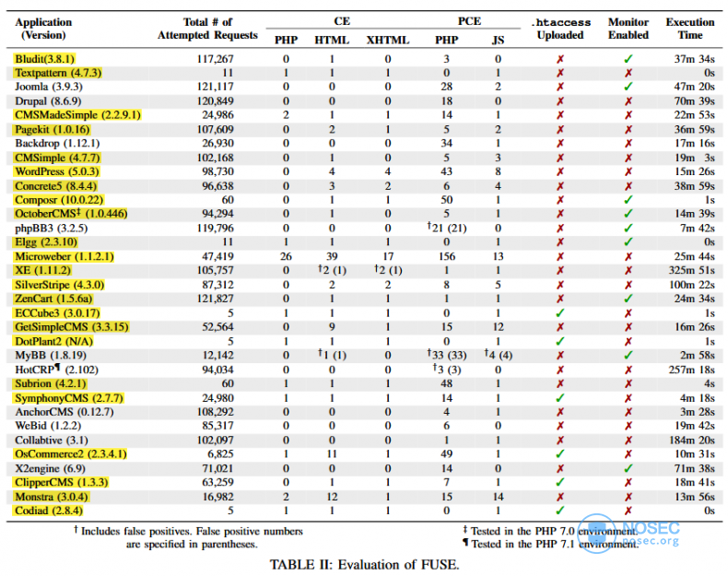Screen dimensions: 728x576
Task: Click the HotCRP (2.102) entry
Action: pos(56,370)
